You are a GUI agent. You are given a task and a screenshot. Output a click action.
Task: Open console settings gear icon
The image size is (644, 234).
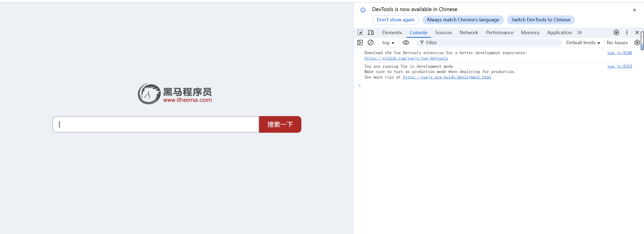coord(637,43)
